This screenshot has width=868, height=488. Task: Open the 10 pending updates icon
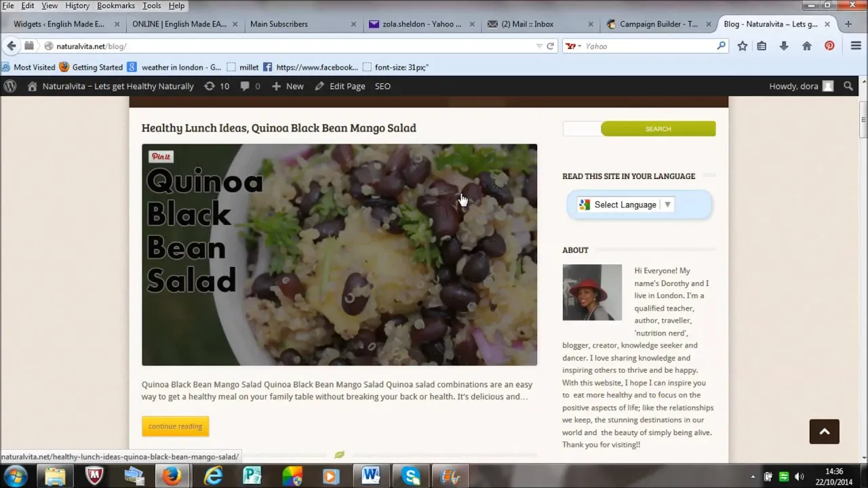[x=210, y=86]
